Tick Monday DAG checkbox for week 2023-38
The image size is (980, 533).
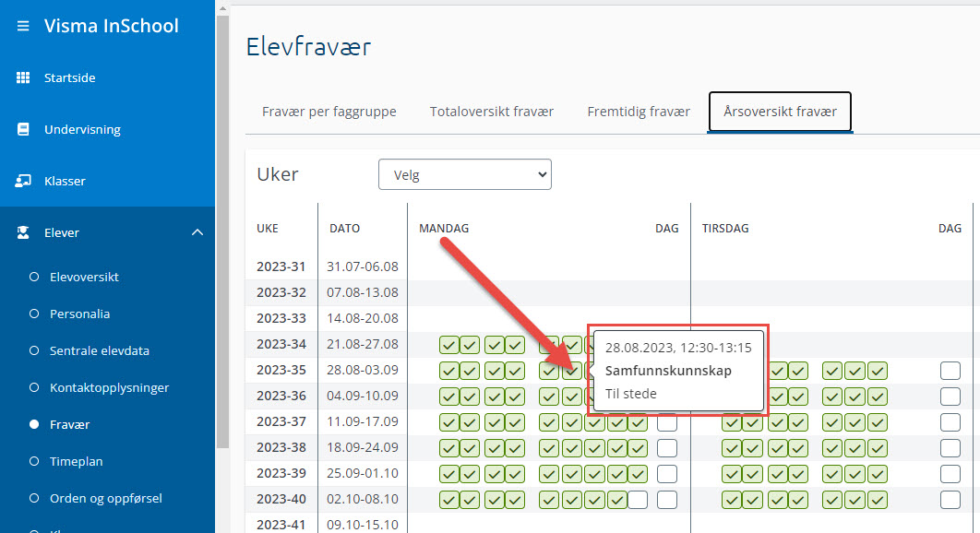[667, 448]
